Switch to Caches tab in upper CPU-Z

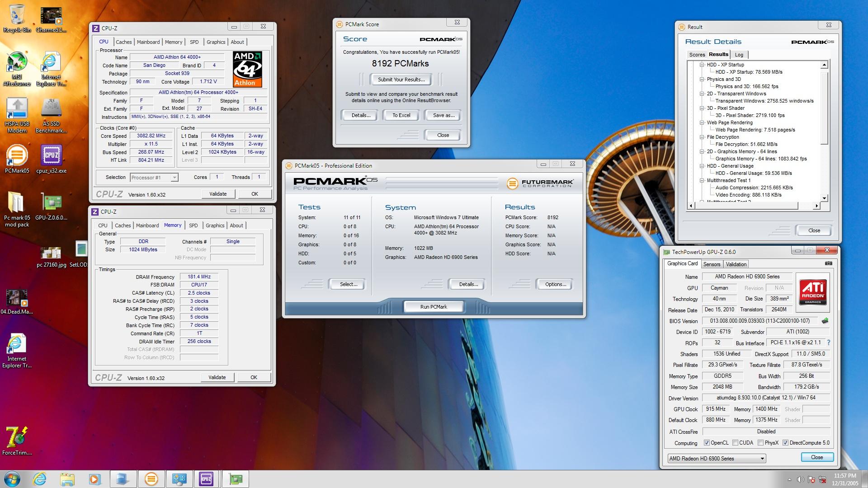click(x=123, y=42)
